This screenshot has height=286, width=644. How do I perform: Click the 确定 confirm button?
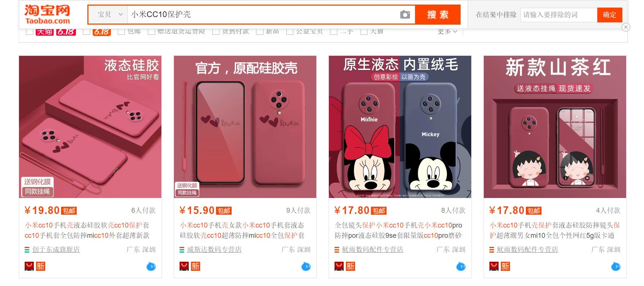(x=609, y=15)
